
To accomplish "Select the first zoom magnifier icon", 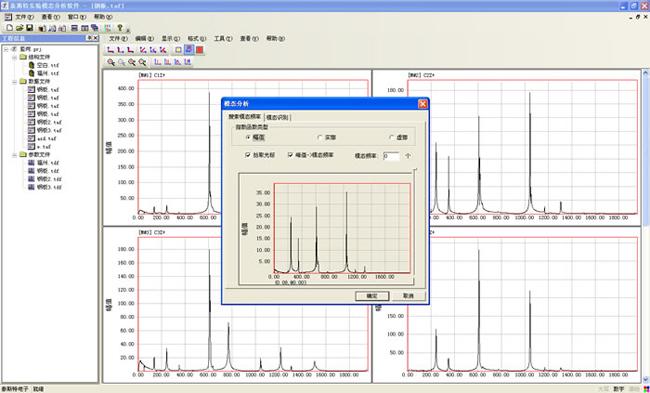I will click(111, 62).
